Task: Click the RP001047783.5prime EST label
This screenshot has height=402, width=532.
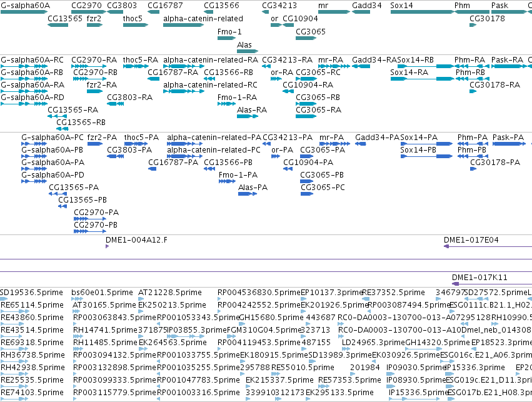Action: 198,380
